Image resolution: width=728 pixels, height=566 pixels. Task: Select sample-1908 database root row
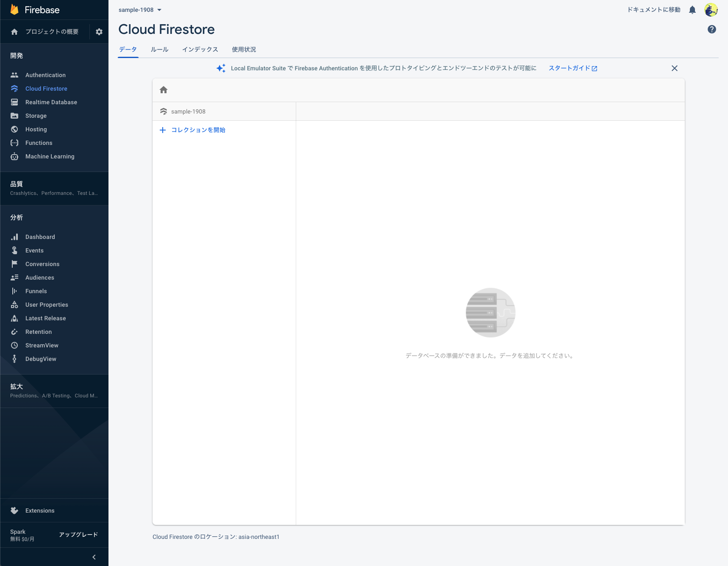coord(224,111)
